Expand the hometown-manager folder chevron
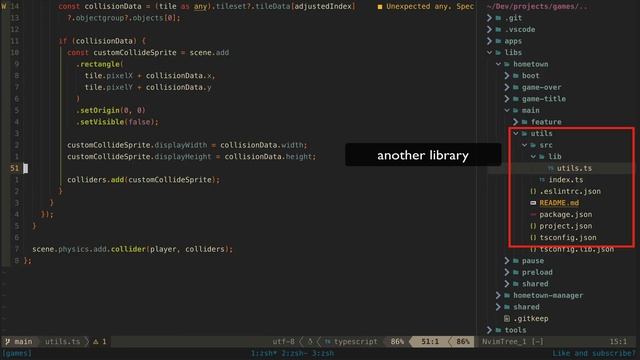The width and height of the screenshot is (640, 360). 498,295
